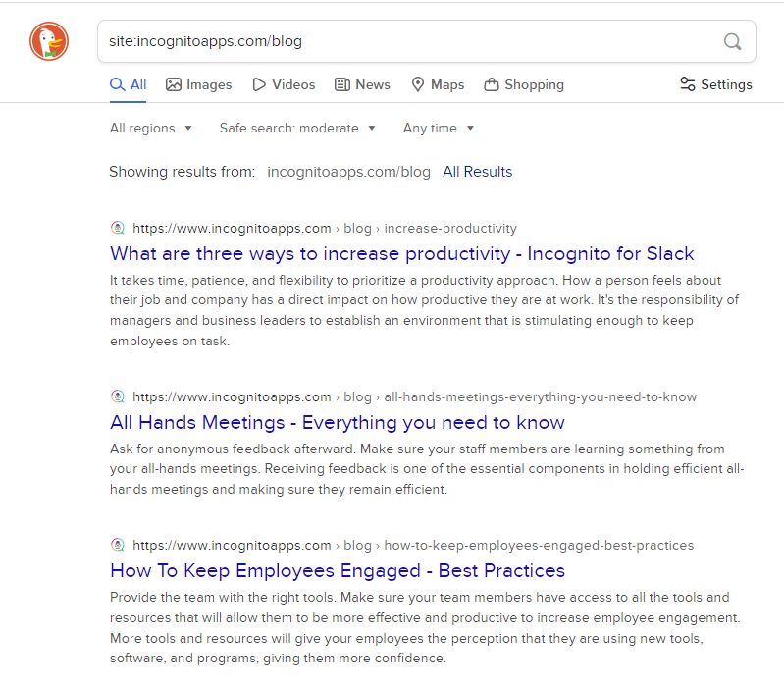784x686 pixels.
Task: Click URL of the all-hands-meetings result
Action: tap(414, 397)
